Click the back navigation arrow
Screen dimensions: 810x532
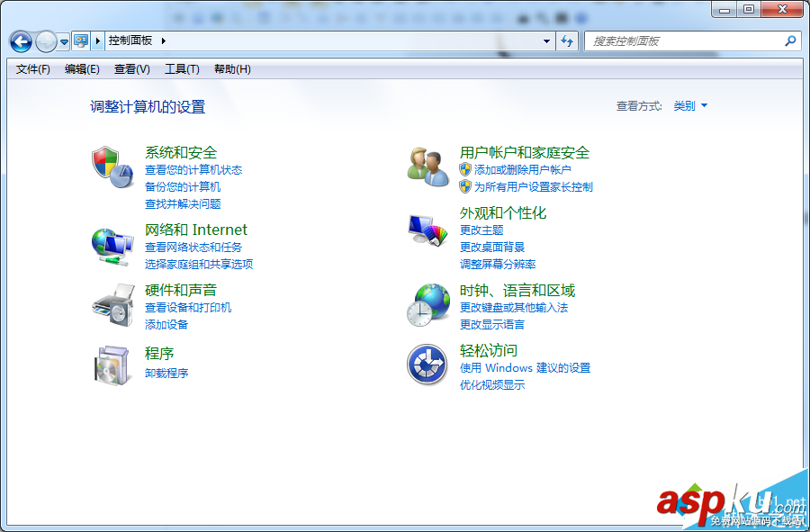[x=20, y=41]
